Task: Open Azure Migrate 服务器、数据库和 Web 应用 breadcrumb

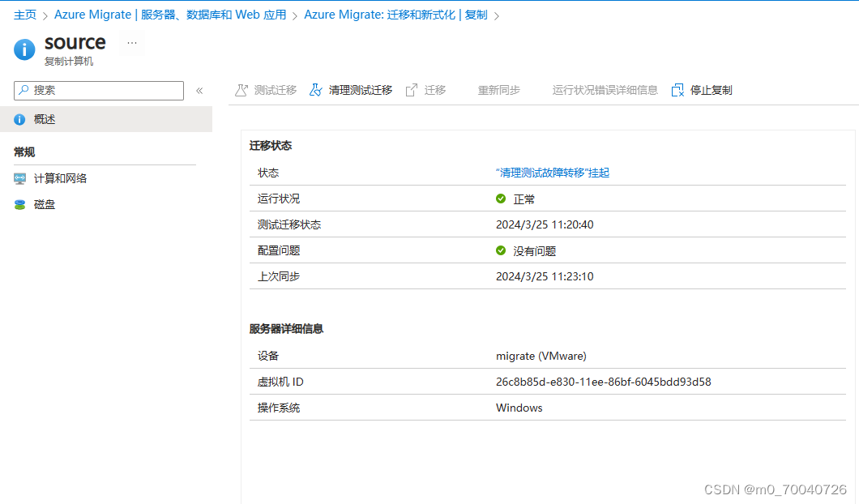Action: coord(170,15)
